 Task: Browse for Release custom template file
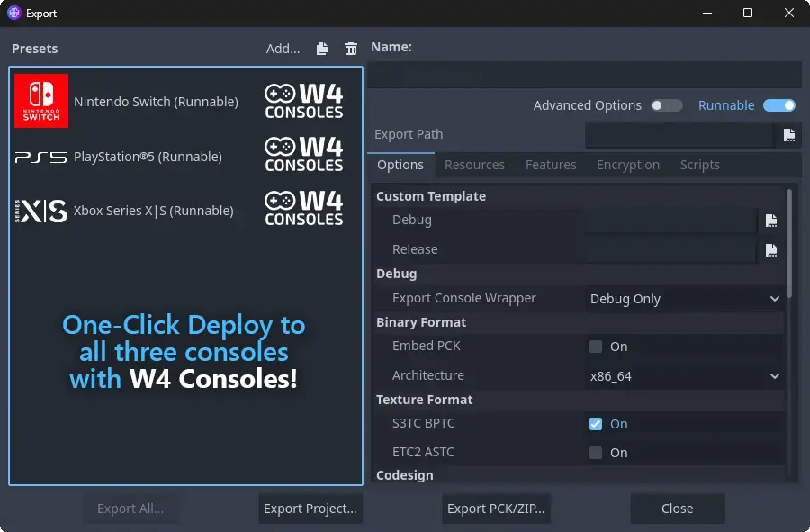pyautogui.click(x=771, y=250)
